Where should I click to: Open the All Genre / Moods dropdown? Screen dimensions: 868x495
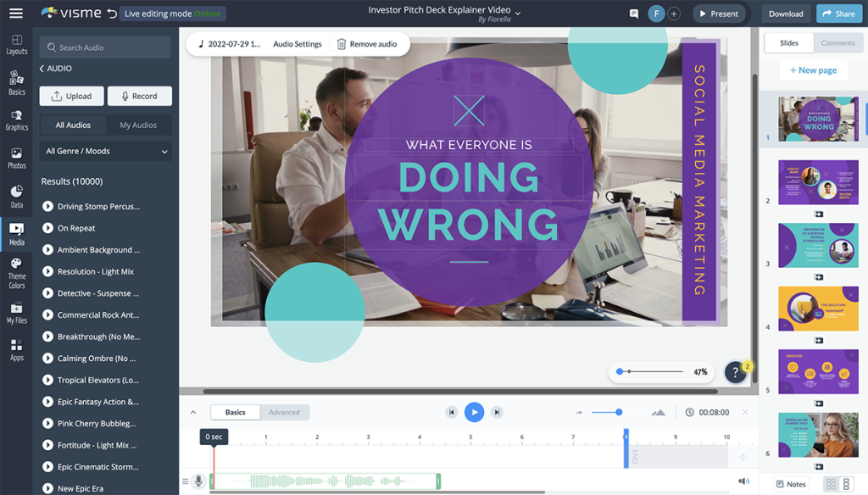[104, 150]
